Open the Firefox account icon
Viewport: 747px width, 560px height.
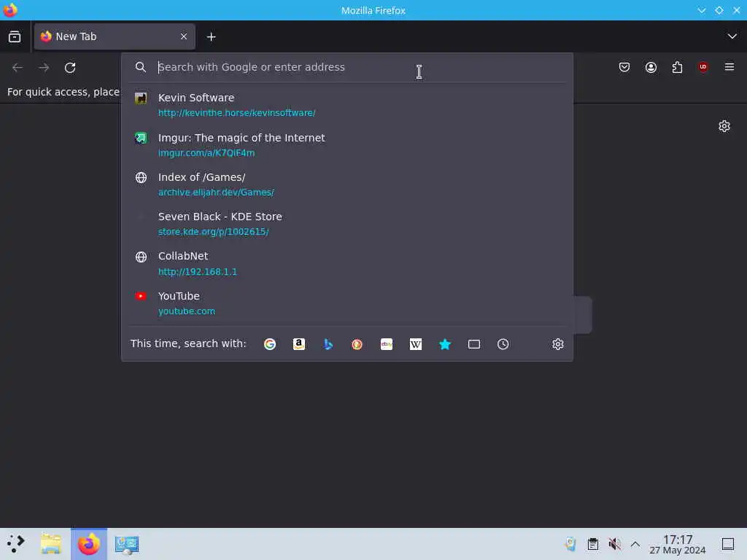click(651, 67)
